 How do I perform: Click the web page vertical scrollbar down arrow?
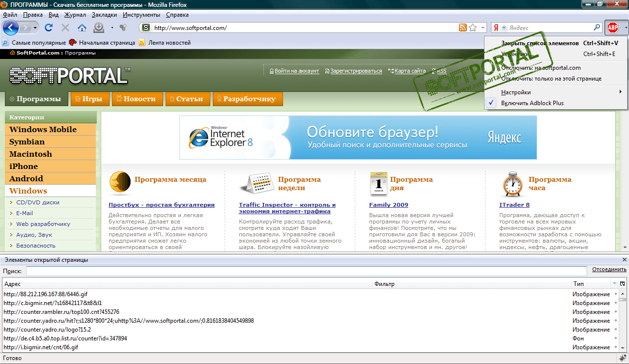(x=625, y=248)
